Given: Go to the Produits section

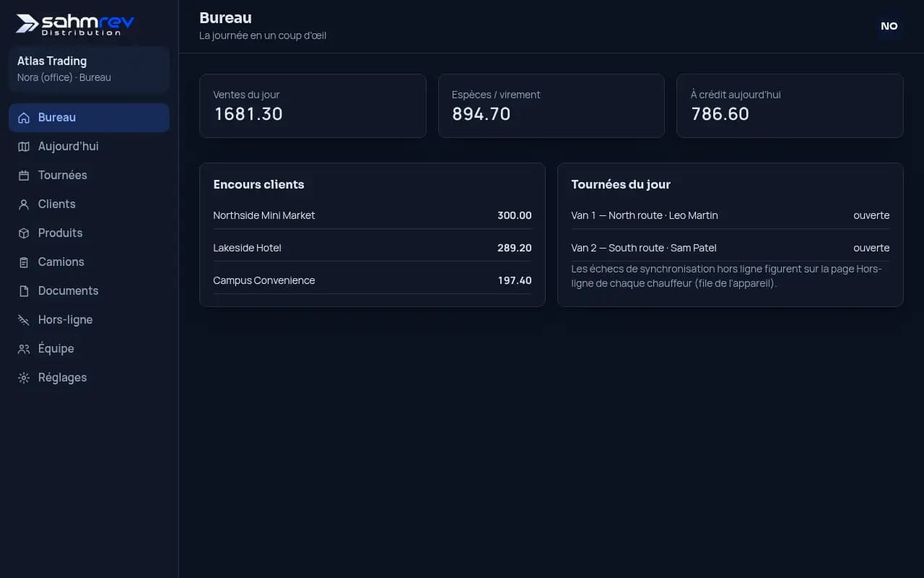Looking at the screenshot, I should point(89,233).
